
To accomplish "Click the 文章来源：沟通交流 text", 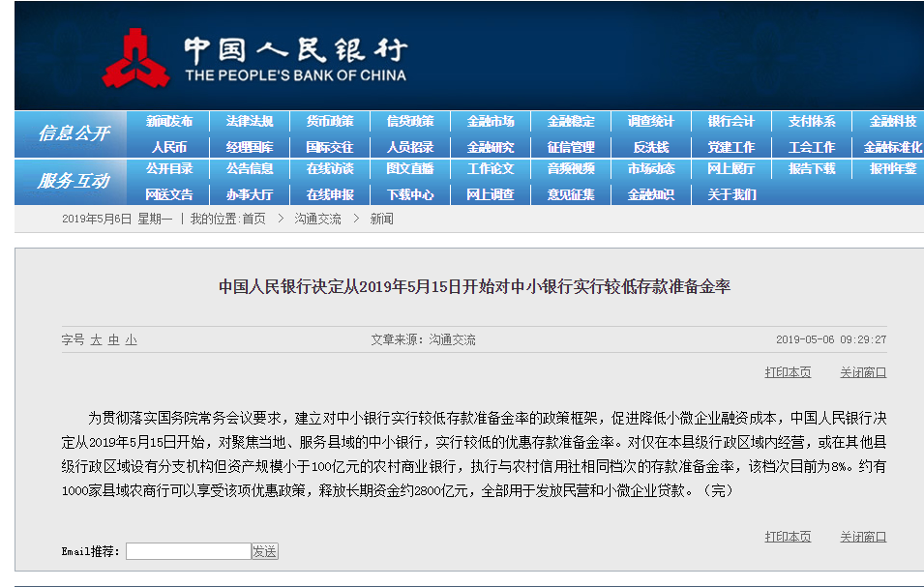I will (423, 339).
